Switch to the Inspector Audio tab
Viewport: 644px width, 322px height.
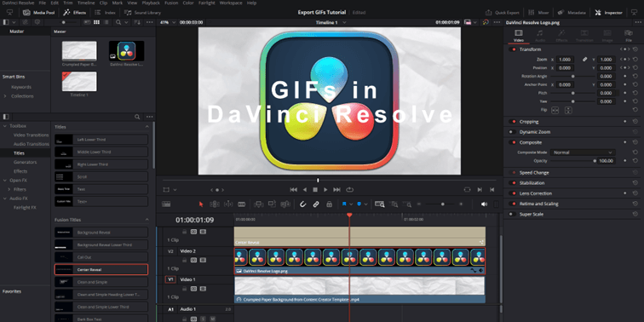click(540, 36)
